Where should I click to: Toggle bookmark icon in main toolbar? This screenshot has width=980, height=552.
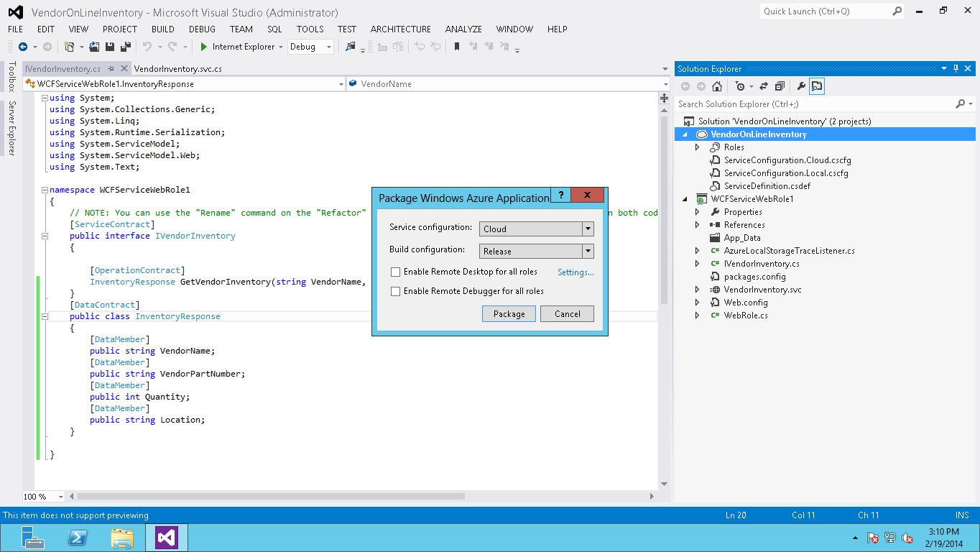(x=457, y=47)
